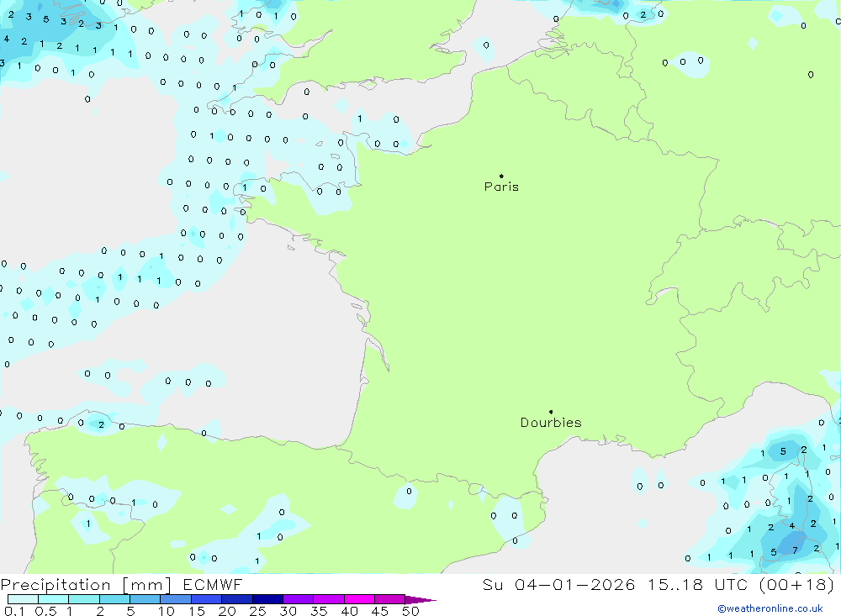The width and height of the screenshot is (841, 616).
Task: Select the 45 mm magenta legend swatch
Action: [389, 599]
